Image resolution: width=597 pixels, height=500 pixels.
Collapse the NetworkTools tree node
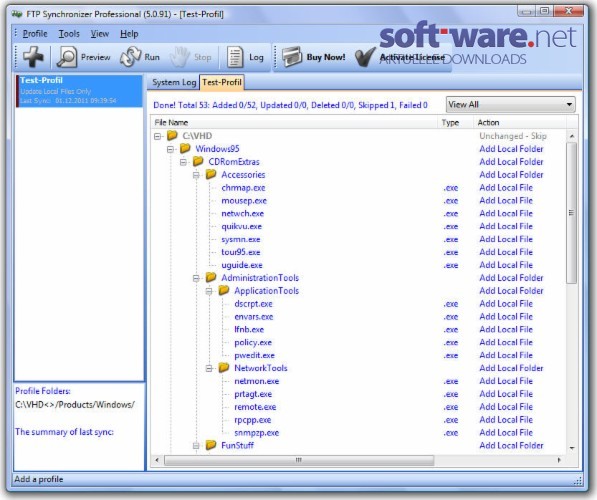coord(209,369)
